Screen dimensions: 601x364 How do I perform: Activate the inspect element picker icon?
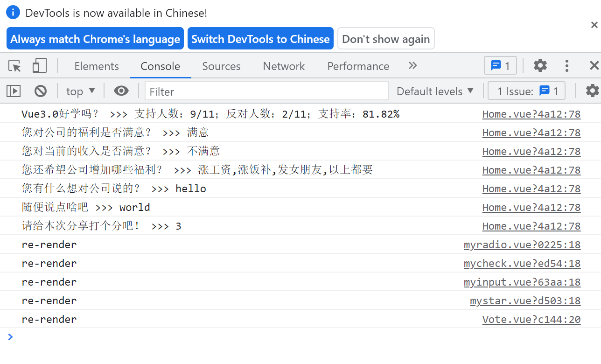[x=15, y=66]
